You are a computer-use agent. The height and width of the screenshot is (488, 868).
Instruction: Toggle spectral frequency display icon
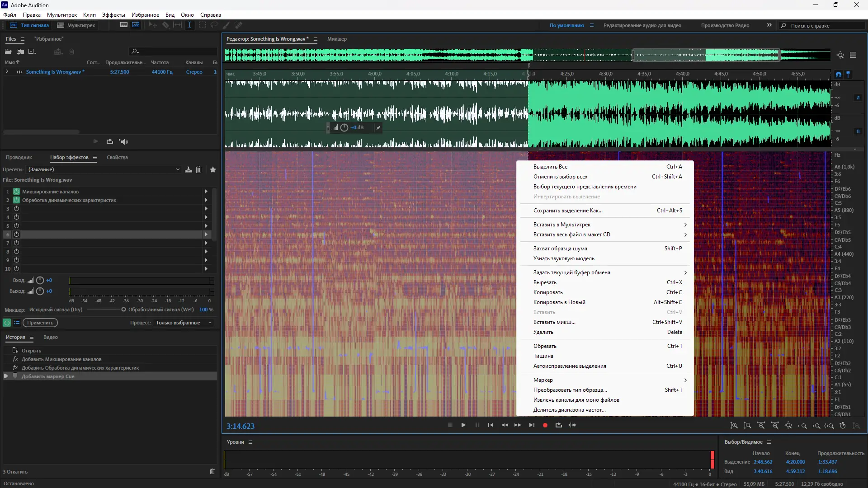coord(124,25)
